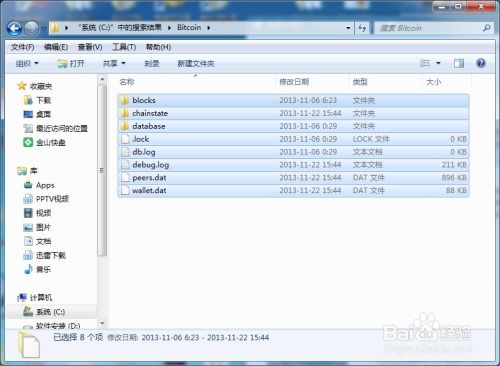The height and width of the screenshot is (366, 500).
Task: Open the 工具(T) menu
Action: [x=124, y=47]
